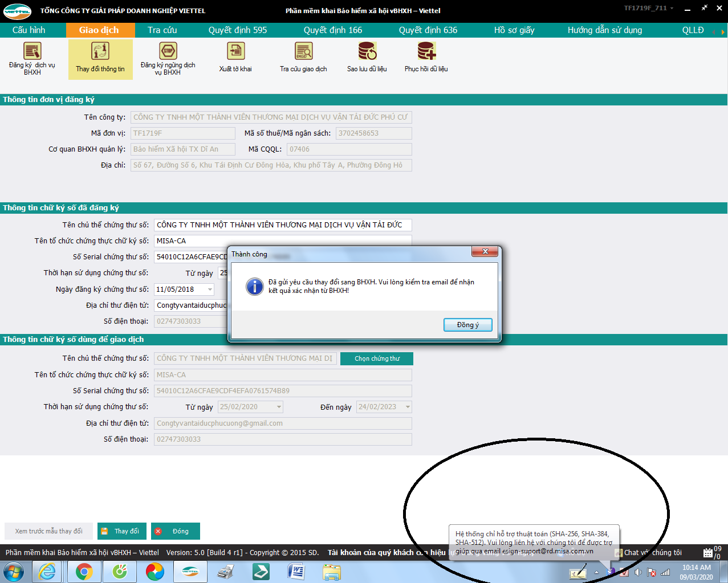Expand the Ngày đăng ký chứng thư số dropdown
The height and width of the screenshot is (583, 728).
(x=209, y=290)
